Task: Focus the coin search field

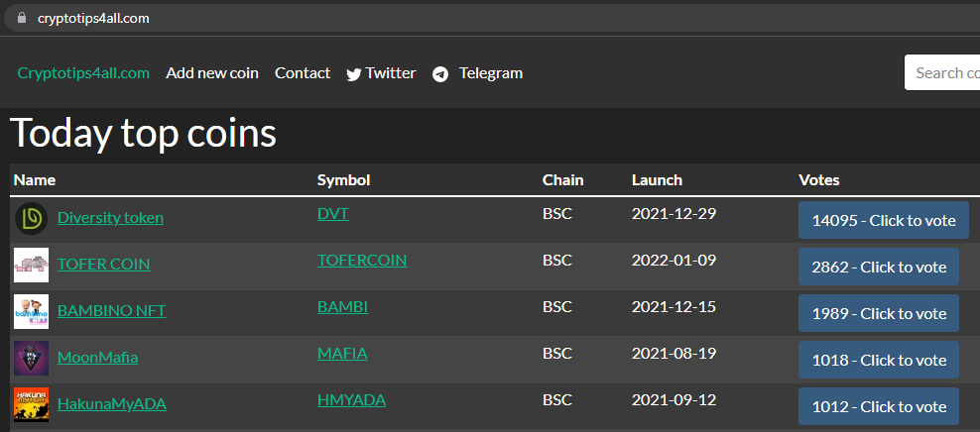Action: click(x=942, y=72)
